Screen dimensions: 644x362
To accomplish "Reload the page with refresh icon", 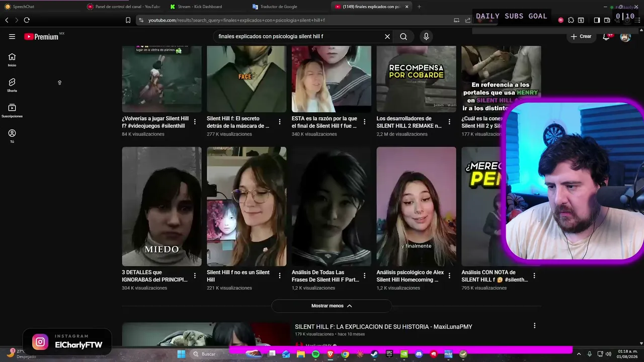I will [27, 20].
